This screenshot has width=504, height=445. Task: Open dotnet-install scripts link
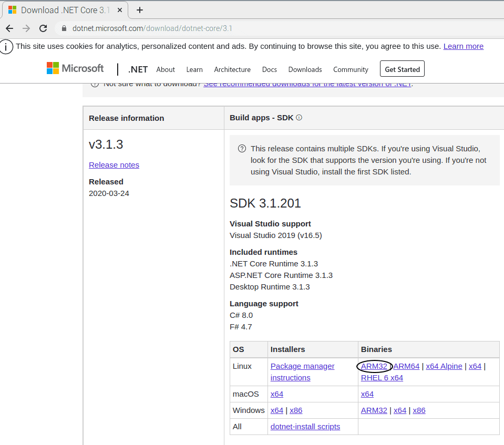(305, 427)
